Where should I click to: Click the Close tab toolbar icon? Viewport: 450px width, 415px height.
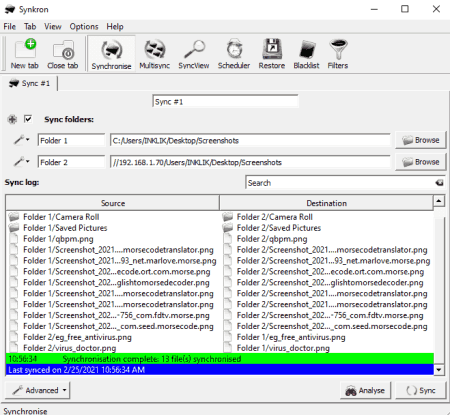[63, 54]
